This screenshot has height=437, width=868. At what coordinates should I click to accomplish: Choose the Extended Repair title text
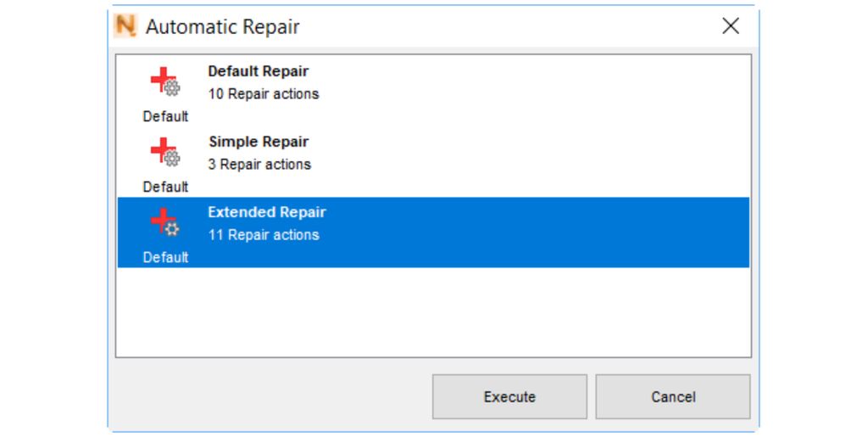point(267,212)
